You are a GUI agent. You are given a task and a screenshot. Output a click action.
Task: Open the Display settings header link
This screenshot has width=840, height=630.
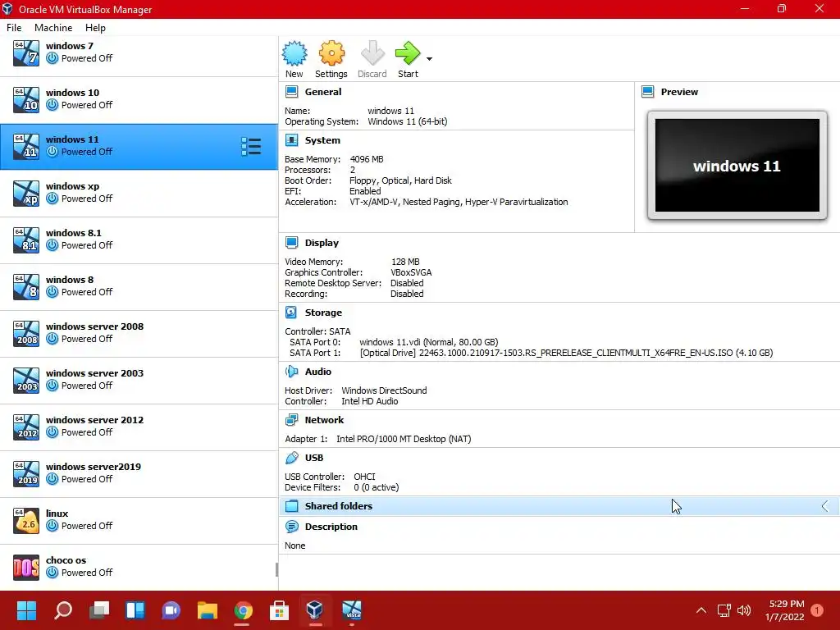[322, 243]
